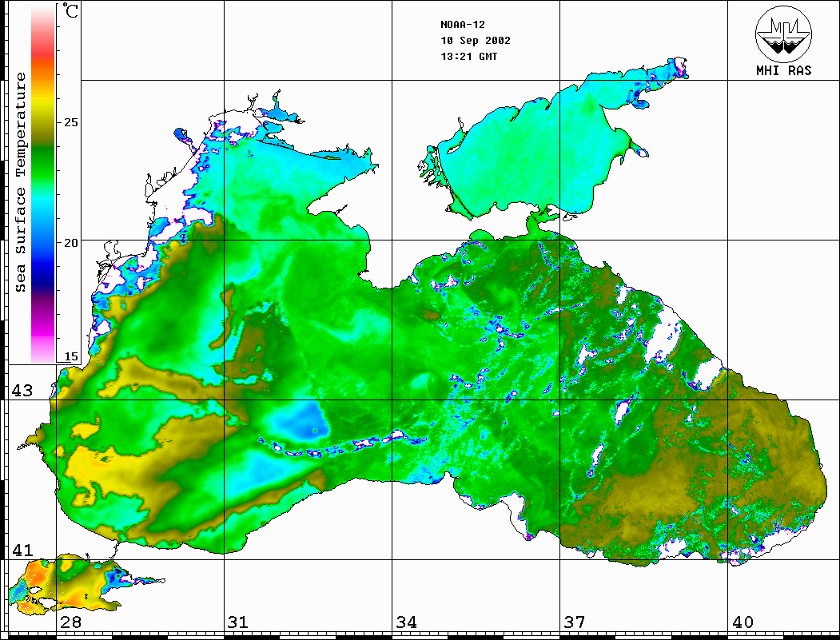This screenshot has width=840, height=640.
Task: Click the '10 Sep 2002' date text
Action: click(x=476, y=41)
